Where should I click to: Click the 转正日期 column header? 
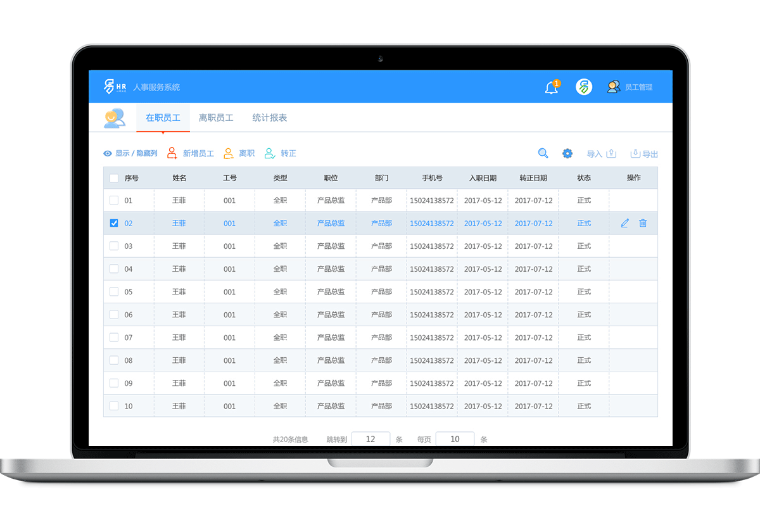pos(533,178)
